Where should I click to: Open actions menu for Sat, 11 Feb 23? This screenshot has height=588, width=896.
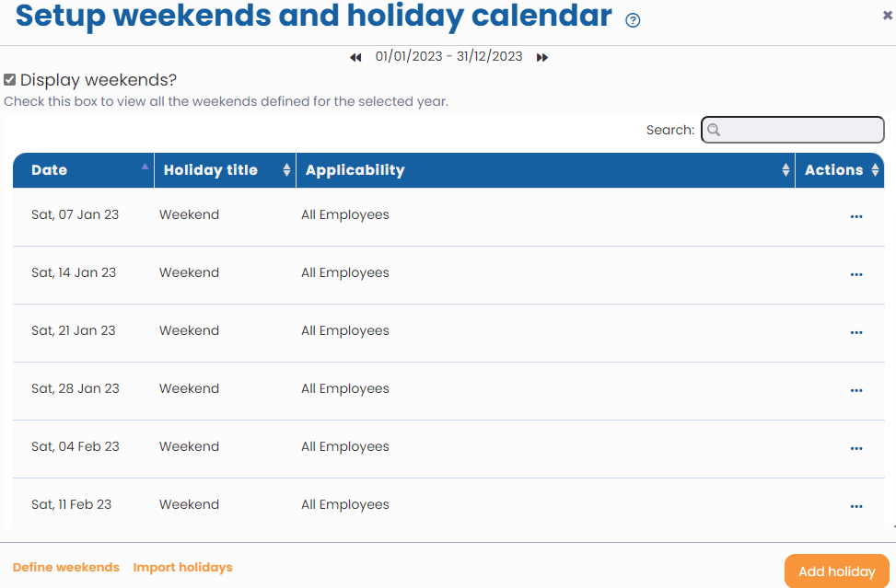pos(856,507)
